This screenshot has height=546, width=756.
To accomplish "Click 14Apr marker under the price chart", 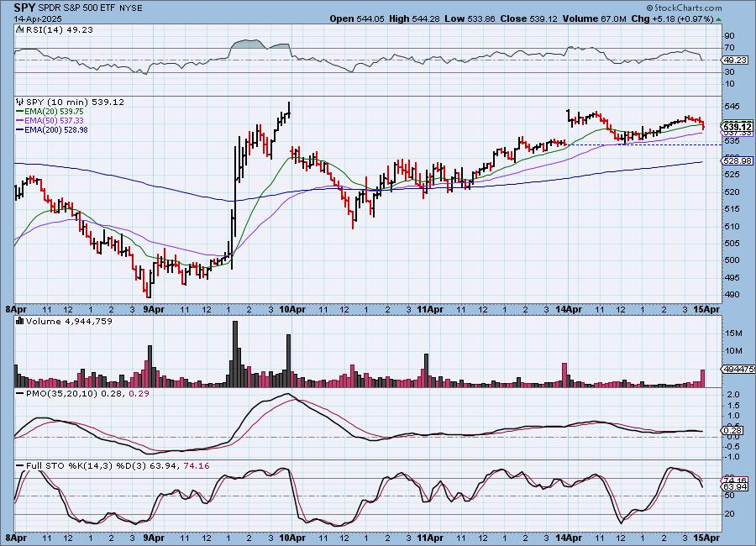I will click(569, 309).
